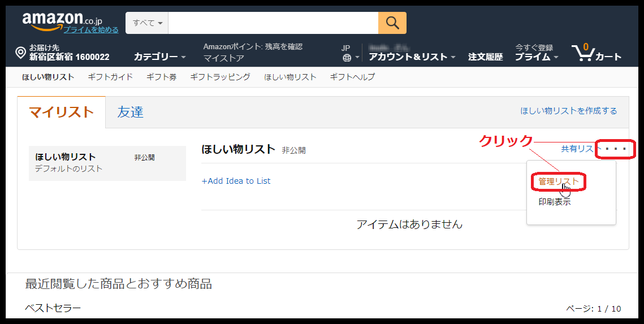Click the globe language icon

347,58
